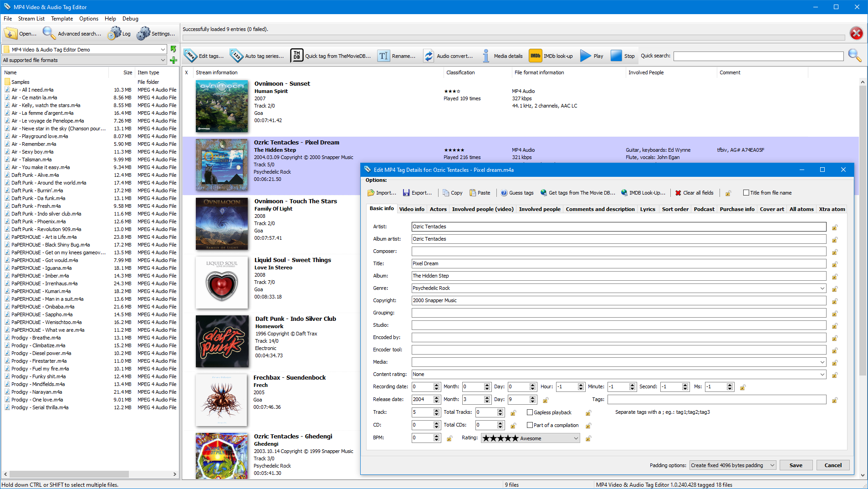Check Gapless playback

(x=530, y=412)
